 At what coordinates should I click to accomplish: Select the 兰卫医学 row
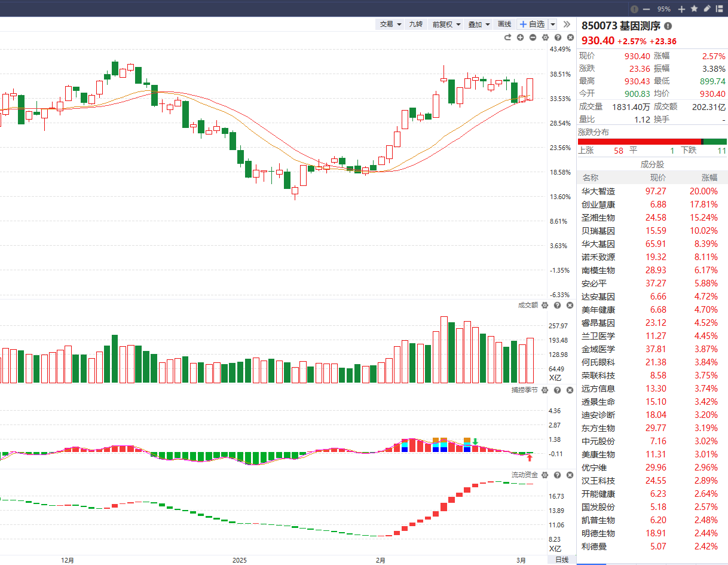tap(652, 336)
